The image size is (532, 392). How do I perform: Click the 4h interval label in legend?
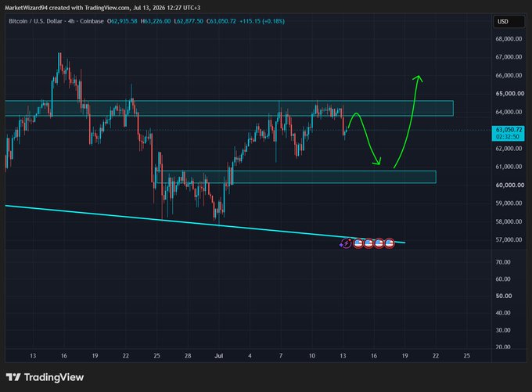[71, 21]
